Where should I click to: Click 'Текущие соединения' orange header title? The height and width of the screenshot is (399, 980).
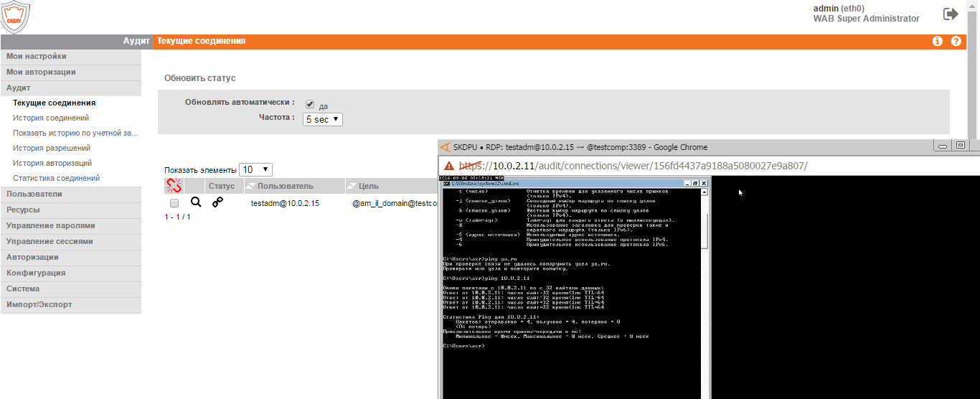(202, 41)
